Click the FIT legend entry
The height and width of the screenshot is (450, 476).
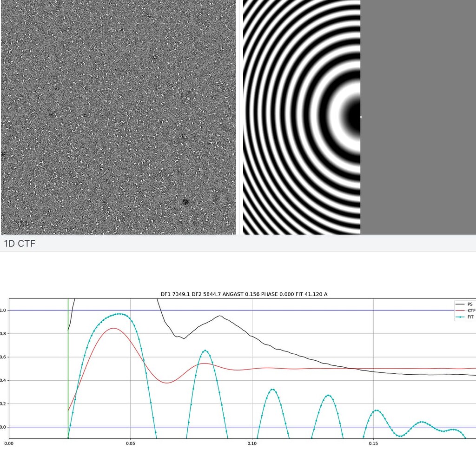click(465, 317)
